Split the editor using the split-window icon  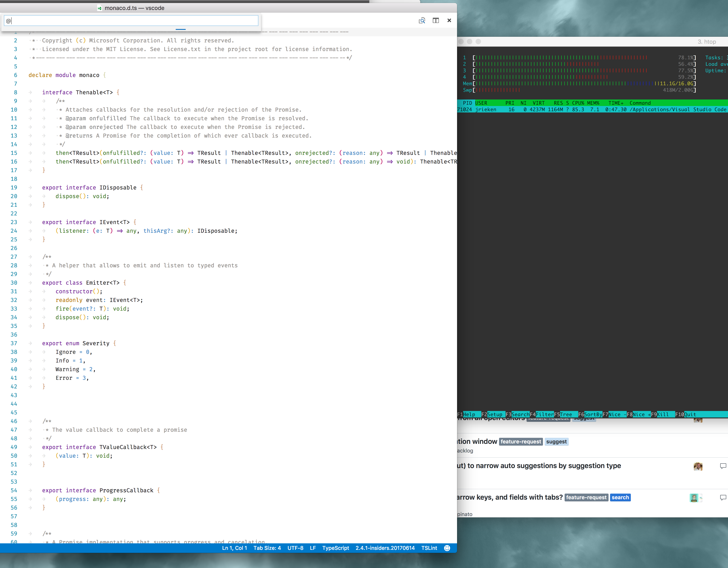pos(436,20)
